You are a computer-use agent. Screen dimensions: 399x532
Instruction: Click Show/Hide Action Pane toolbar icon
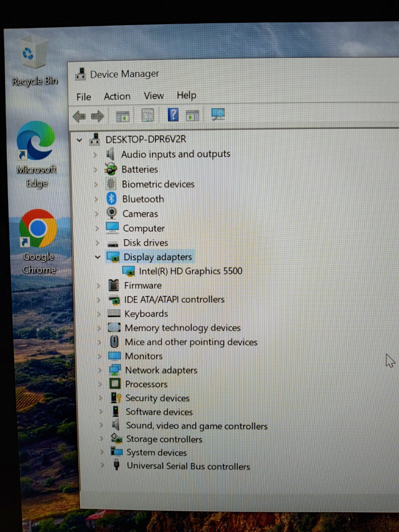tap(192, 115)
